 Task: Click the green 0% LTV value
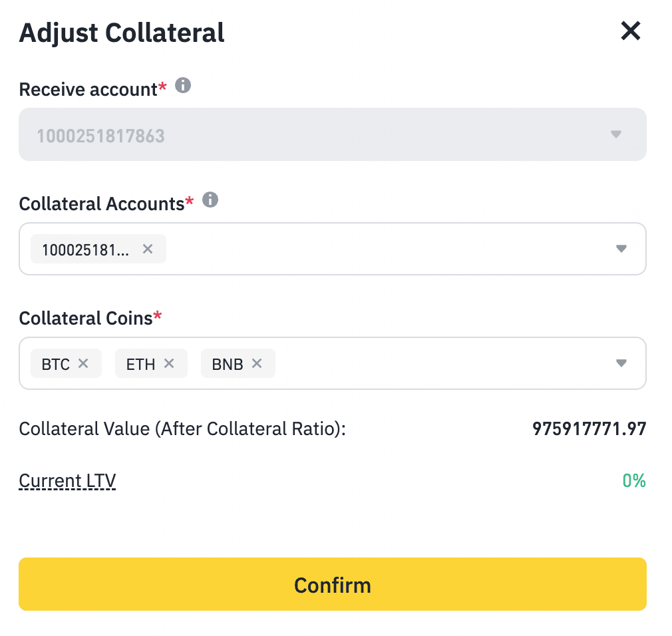pyautogui.click(x=634, y=480)
